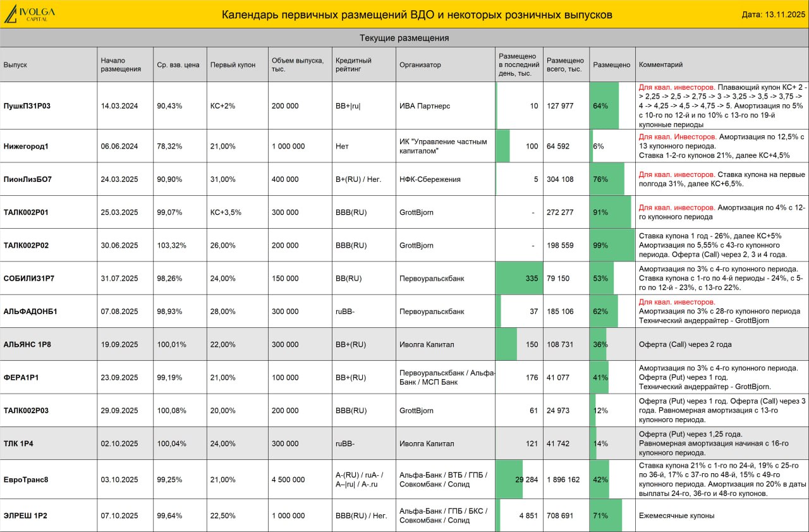The width and height of the screenshot is (809, 532).
Task: Click the issue name 'ТАЛК002Р01'
Action: 26,212
